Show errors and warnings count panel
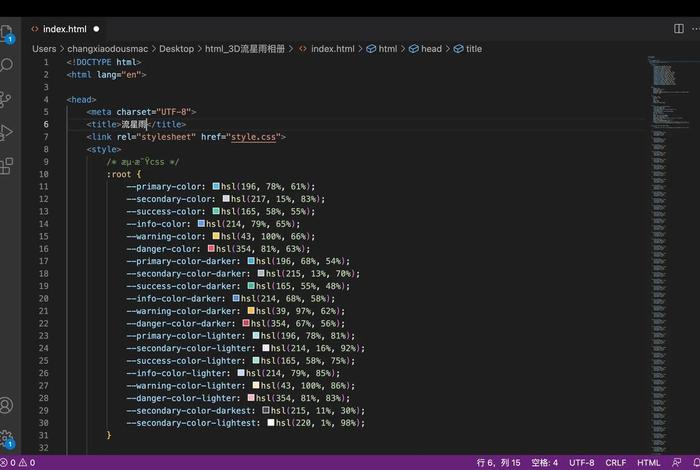This screenshot has height=470, width=700. pos(19,463)
